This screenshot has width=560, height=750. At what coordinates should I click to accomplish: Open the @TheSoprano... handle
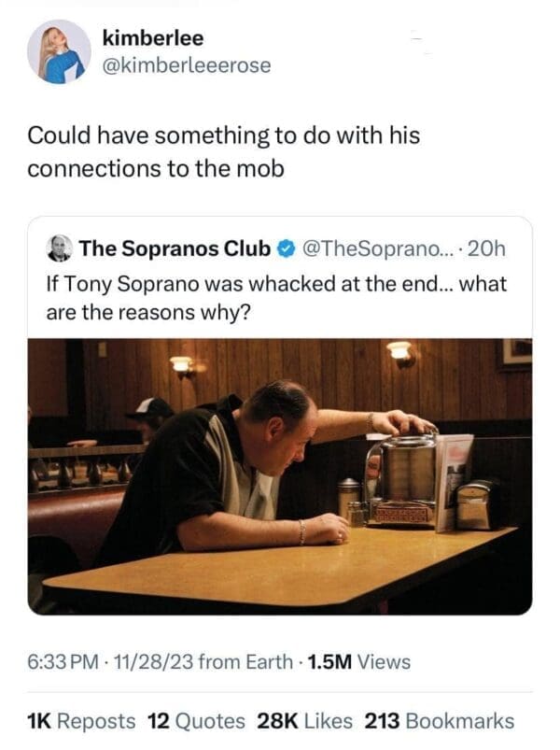click(x=381, y=248)
